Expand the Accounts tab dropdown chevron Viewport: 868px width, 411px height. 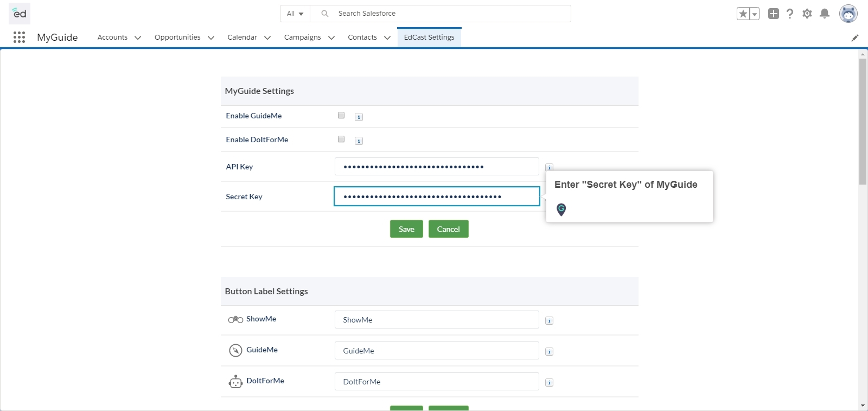pyautogui.click(x=138, y=37)
